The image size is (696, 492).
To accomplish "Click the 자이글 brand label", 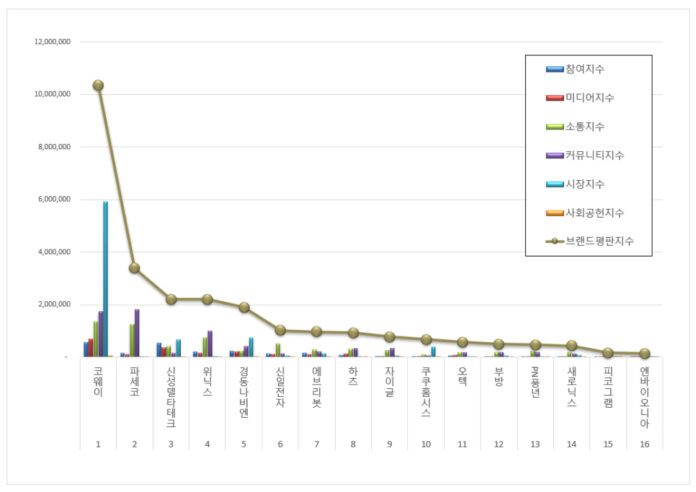I will pos(389,381).
